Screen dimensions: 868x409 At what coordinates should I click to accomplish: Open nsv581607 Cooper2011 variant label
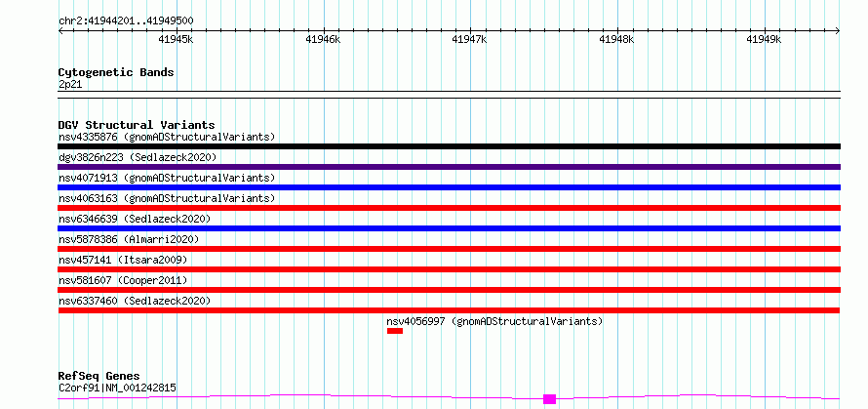click(123, 280)
